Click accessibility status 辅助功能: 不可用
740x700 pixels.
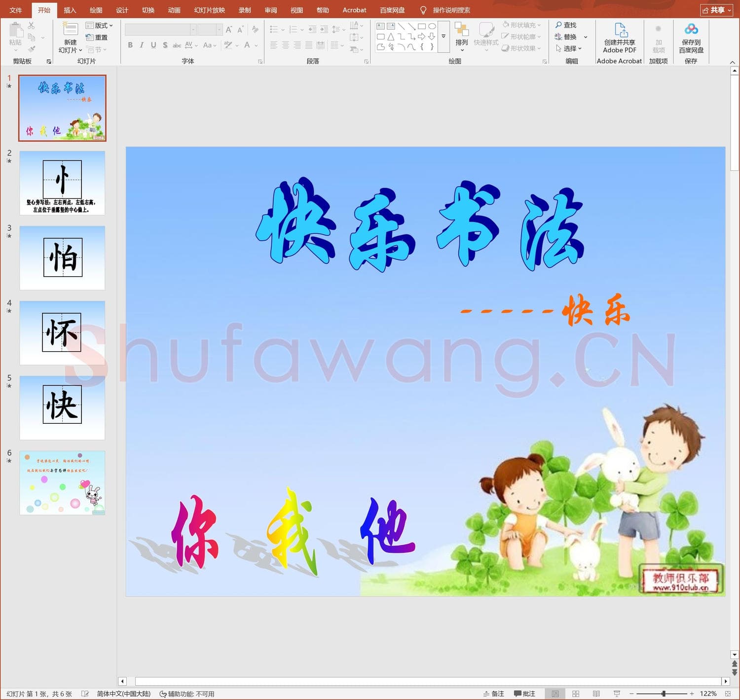[187, 694]
